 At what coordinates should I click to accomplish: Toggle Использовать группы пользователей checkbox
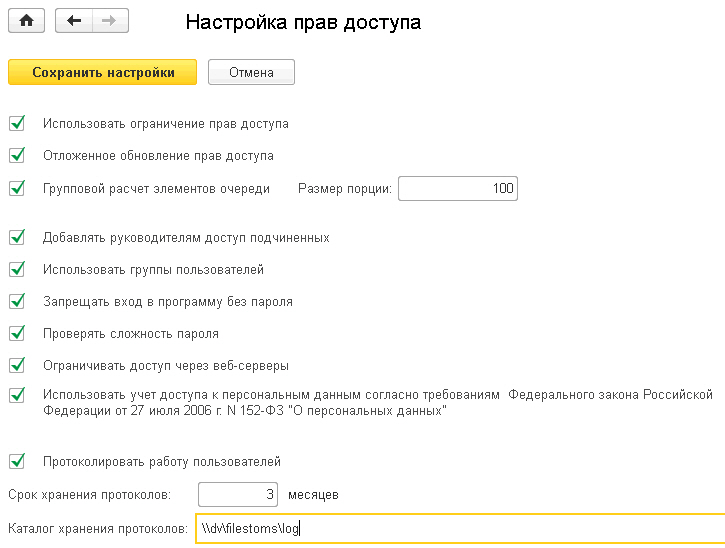click(x=16, y=270)
